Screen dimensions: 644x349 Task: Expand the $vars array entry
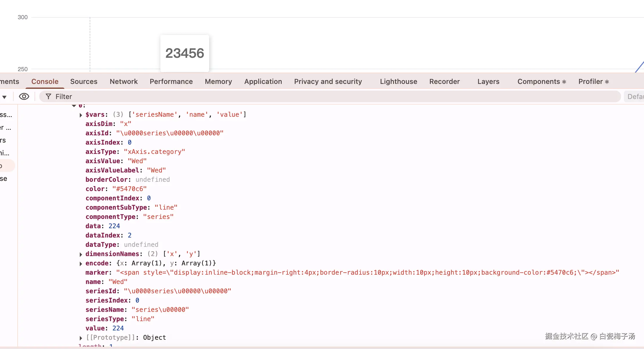(81, 115)
